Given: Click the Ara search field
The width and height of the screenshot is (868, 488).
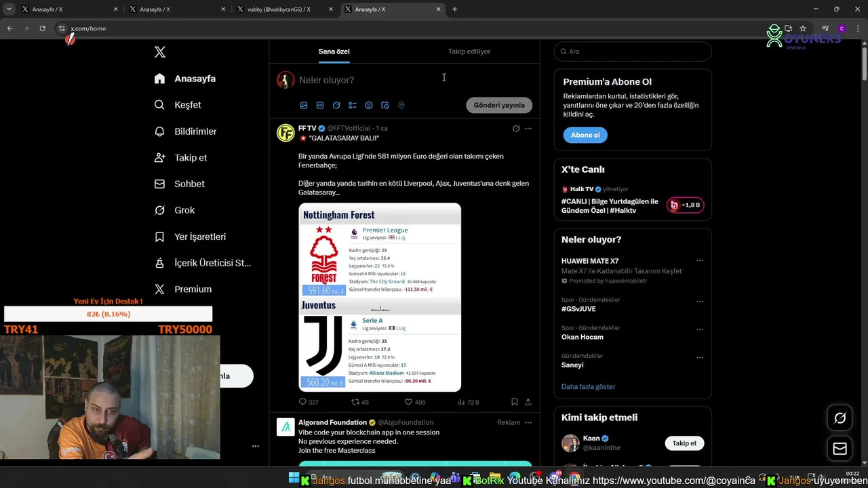Looking at the screenshot, I should pyautogui.click(x=633, y=52).
